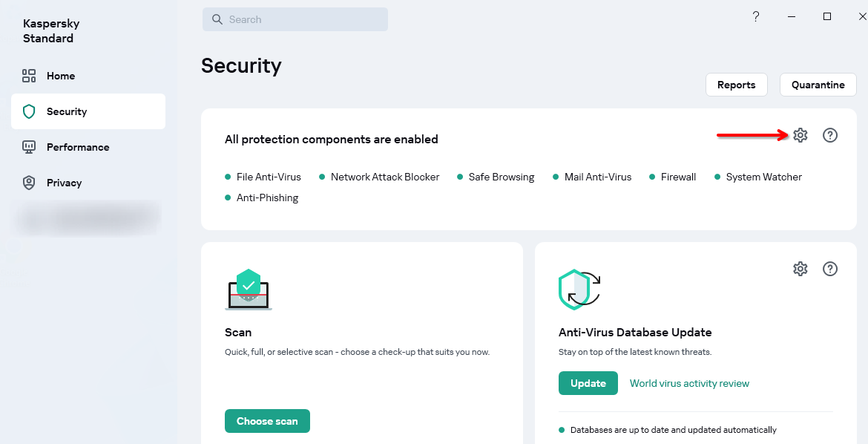This screenshot has height=444, width=868.
Task: Click Network Attack Blocker component
Action: pyautogui.click(x=379, y=177)
